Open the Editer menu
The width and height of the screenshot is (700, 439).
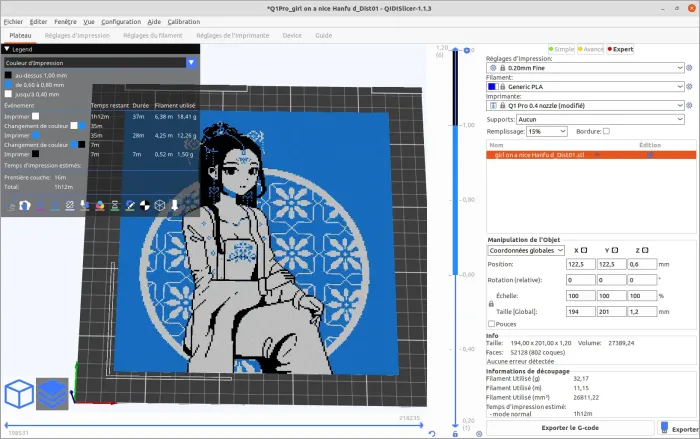point(38,21)
